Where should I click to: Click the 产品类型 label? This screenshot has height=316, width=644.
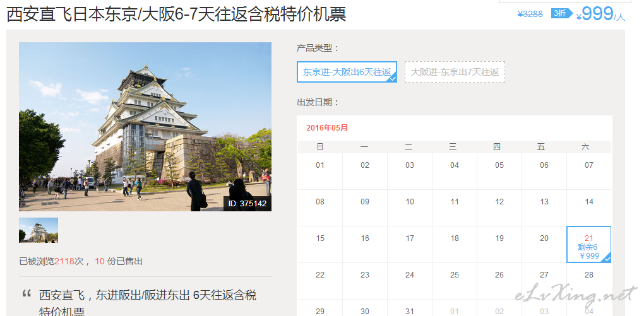point(318,48)
